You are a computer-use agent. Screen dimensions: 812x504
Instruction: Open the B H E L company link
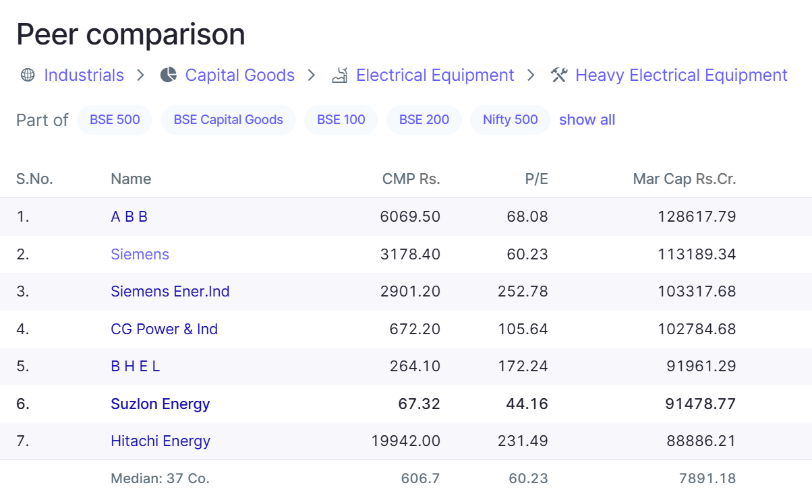click(x=136, y=367)
